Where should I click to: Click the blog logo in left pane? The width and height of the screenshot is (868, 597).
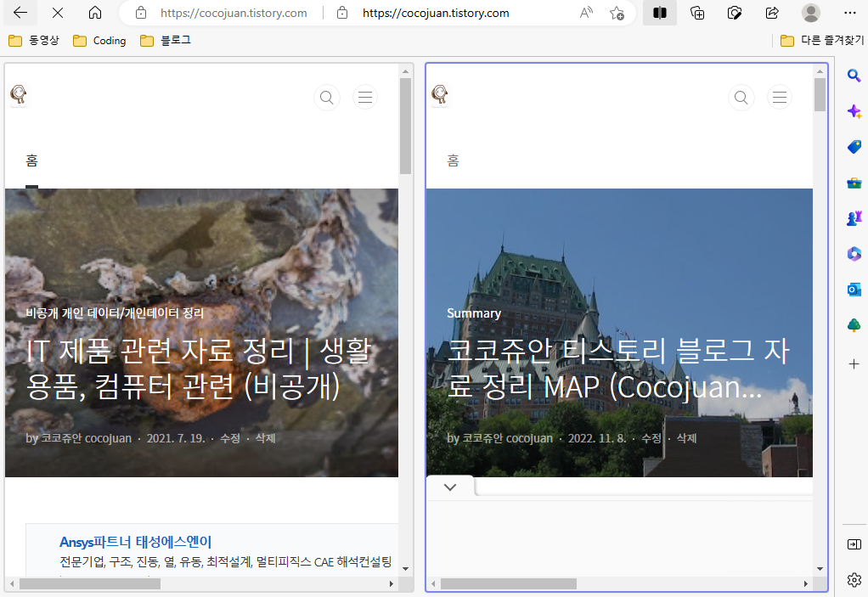pos(19,95)
